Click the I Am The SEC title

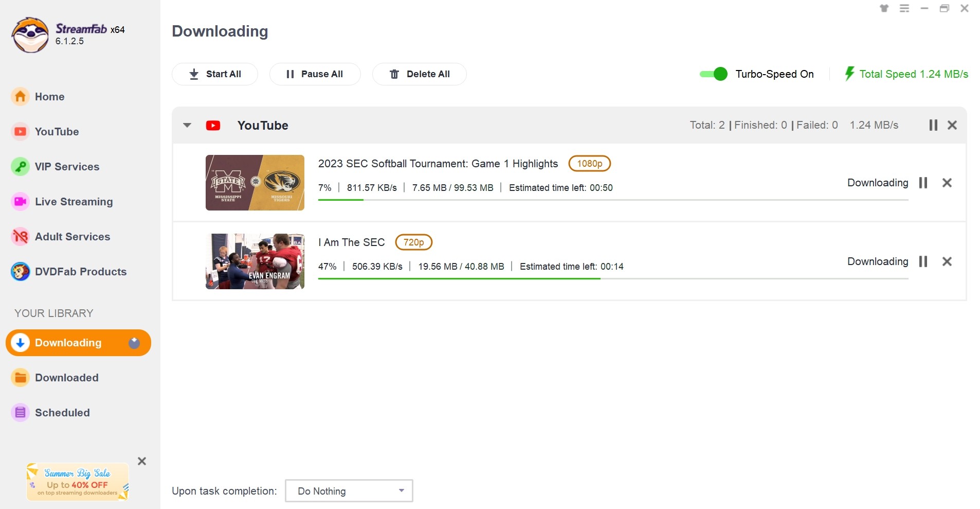pyautogui.click(x=351, y=242)
